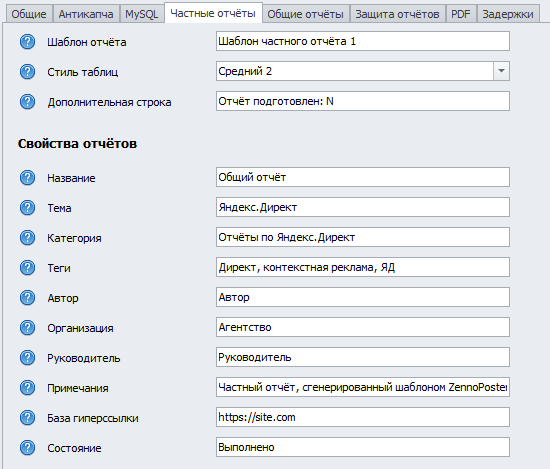Open the Задержки tab
This screenshot has width=550, height=469.
[x=508, y=14]
